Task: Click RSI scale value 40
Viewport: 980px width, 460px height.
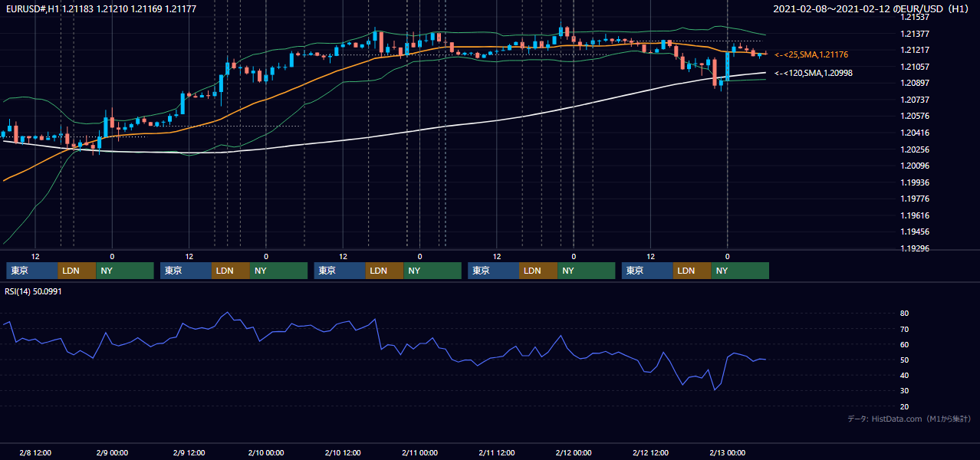Action: click(904, 376)
